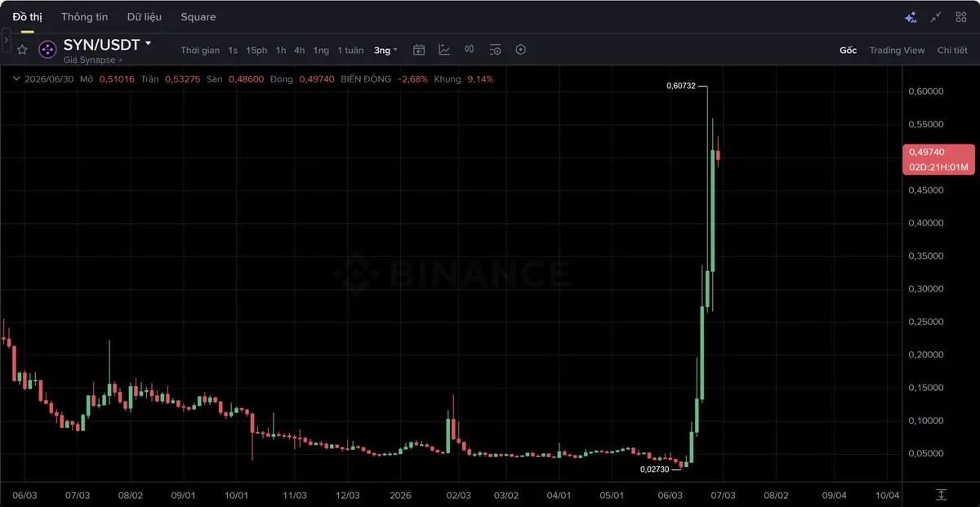This screenshot has height=507, width=980.
Task: Select the Thời gian time view
Action: click(x=200, y=51)
